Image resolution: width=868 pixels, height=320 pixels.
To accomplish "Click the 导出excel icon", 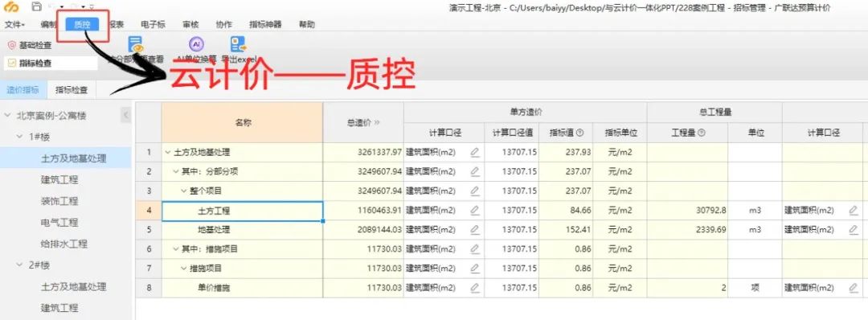I will (x=239, y=45).
